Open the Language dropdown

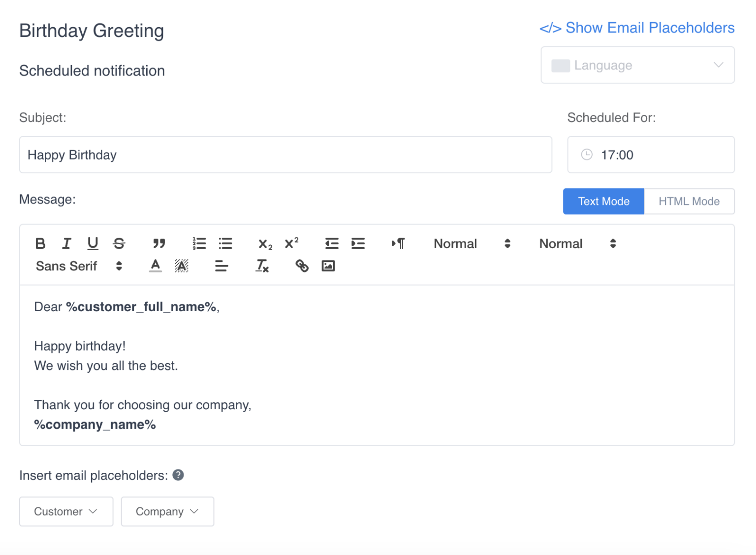[637, 65]
